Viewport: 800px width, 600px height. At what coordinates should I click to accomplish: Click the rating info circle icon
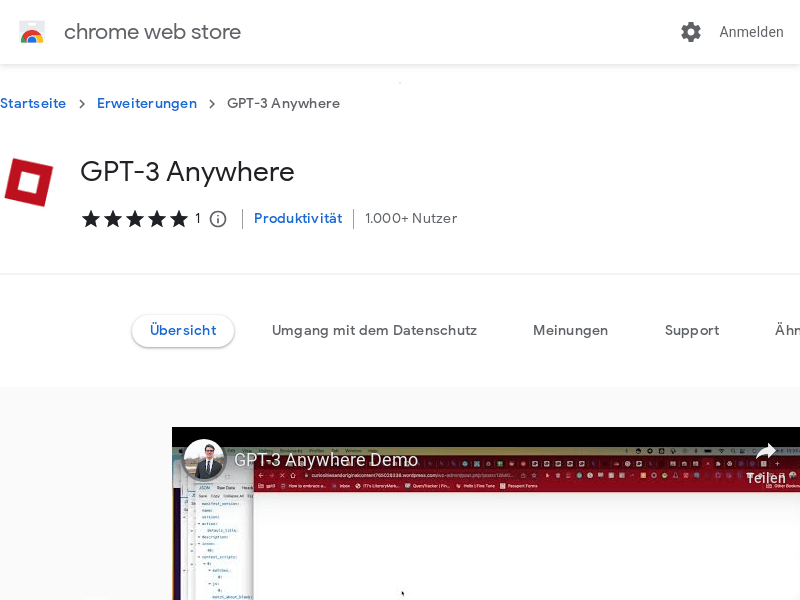[x=218, y=219]
